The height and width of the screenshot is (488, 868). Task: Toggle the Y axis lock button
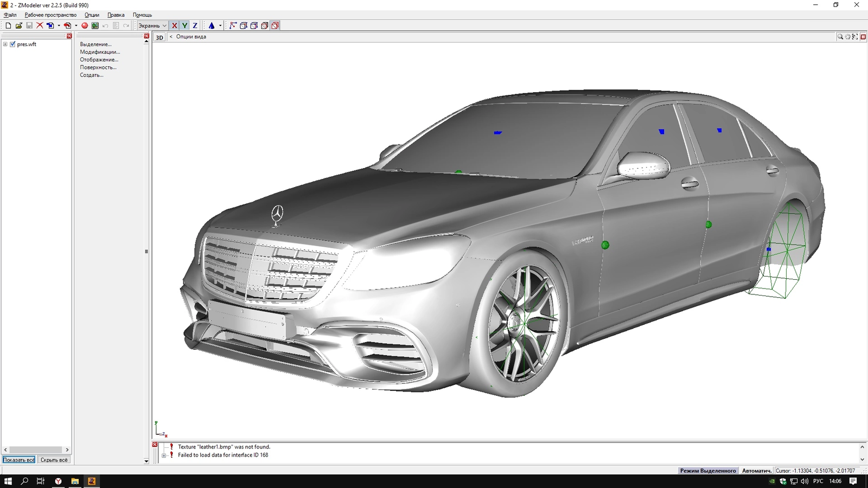[184, 25]
